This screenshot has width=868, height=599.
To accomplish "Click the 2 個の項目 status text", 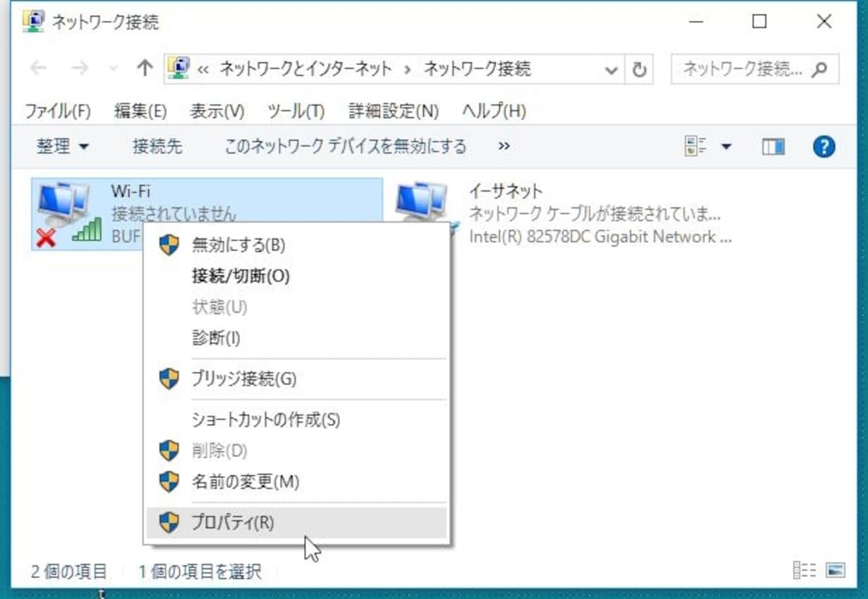I will (69, 572).
